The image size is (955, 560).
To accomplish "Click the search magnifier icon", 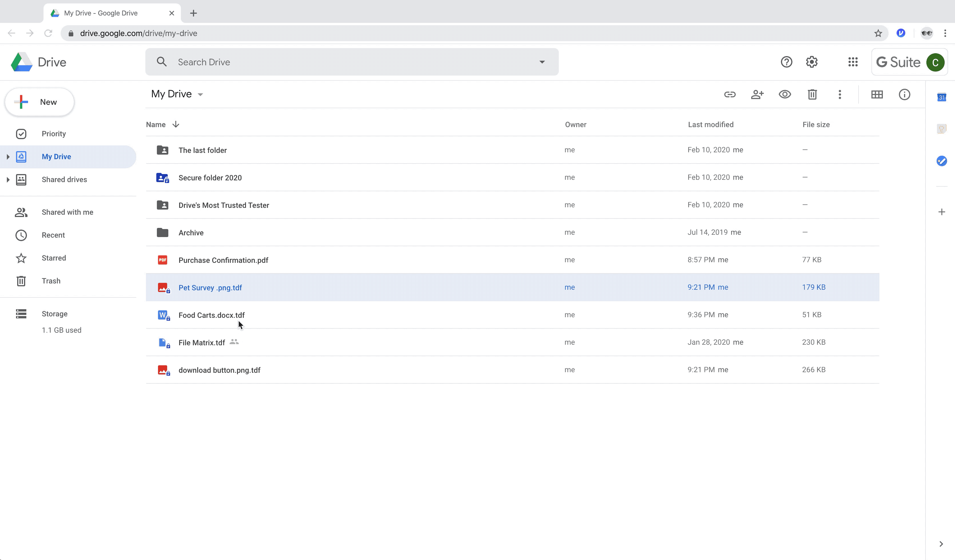I will (x=162, y=62).
